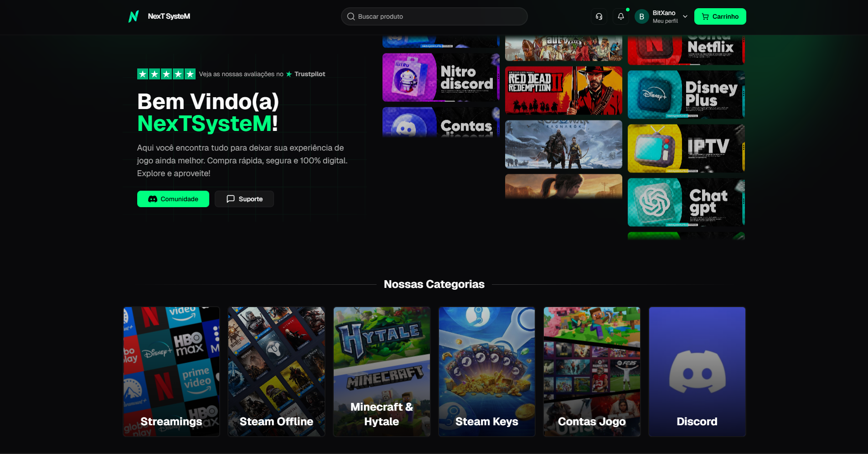The height and width of the screenshot is (454, 868).
Task: Select the Chat gpt product banner
Action: coord(686,202)
